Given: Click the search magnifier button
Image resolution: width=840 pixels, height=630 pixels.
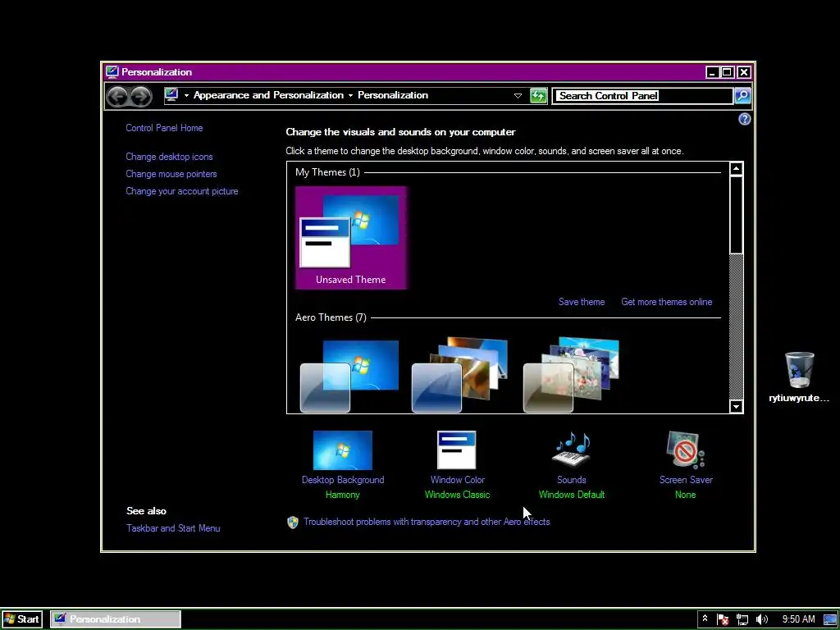Looking at the screenshot, I should click(x=742, y=96).
